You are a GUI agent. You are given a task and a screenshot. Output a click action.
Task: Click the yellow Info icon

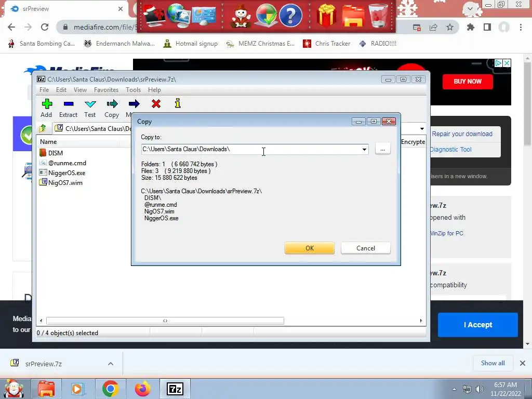[178, 103]
